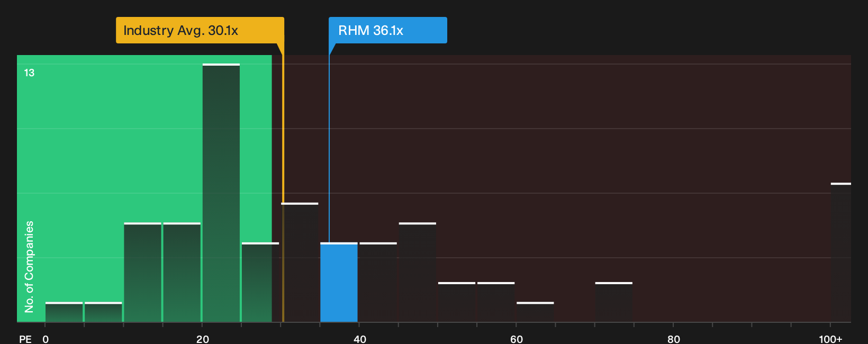Click the histogram bar at PE 55-60
Viewport: 868px width, 344px height.
pyautogui.click(x=496, y=302)
